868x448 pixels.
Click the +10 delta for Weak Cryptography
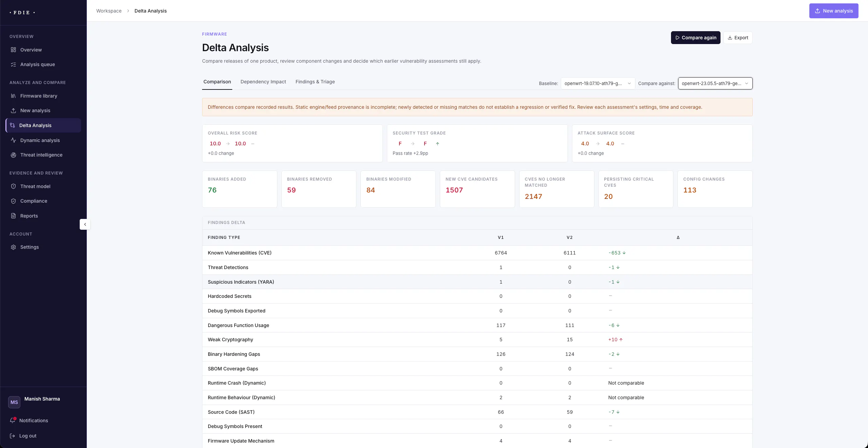pyautogui.click(x=615, y=340)
